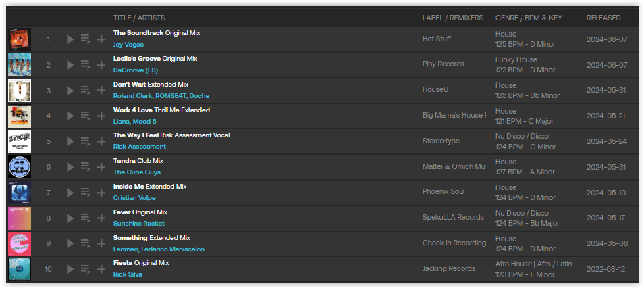
Task: Add Tundra Club Mix to playlist
Action: pos(101,166)
